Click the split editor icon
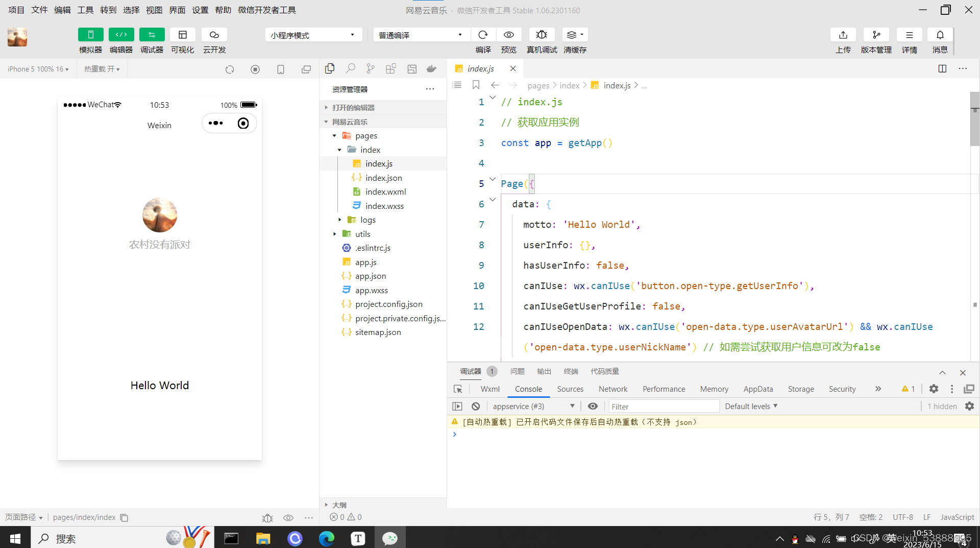Viewport: 980px width, 548px height. point(942,68)
